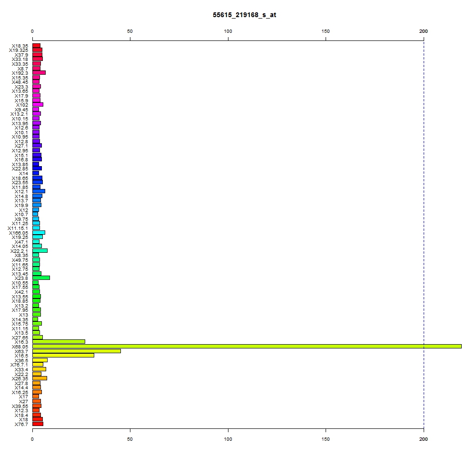Click the row label X39.55
The width and height of the screenshot is (476, 476).
pyautogui.click(x=20, y=406)
